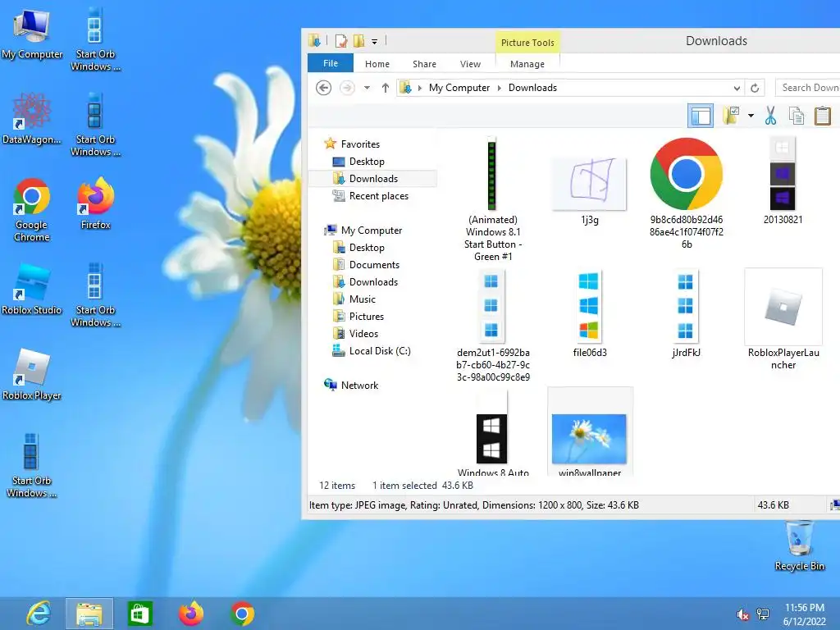Click the Forward navigation arrow
840x630 pixels.
[x=347, y=87]
